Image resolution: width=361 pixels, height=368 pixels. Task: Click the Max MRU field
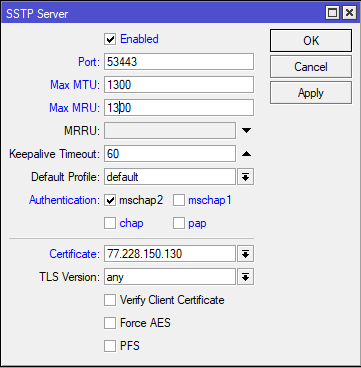179,108
